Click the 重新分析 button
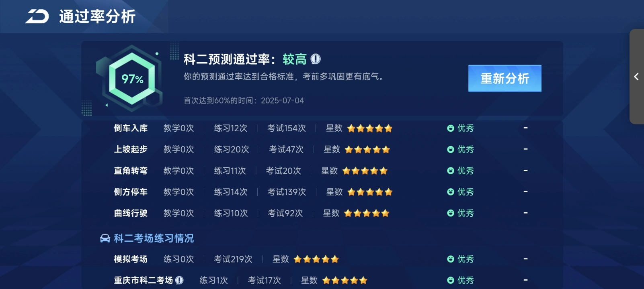This screenshot has width=644, height=289. point(505,78)
